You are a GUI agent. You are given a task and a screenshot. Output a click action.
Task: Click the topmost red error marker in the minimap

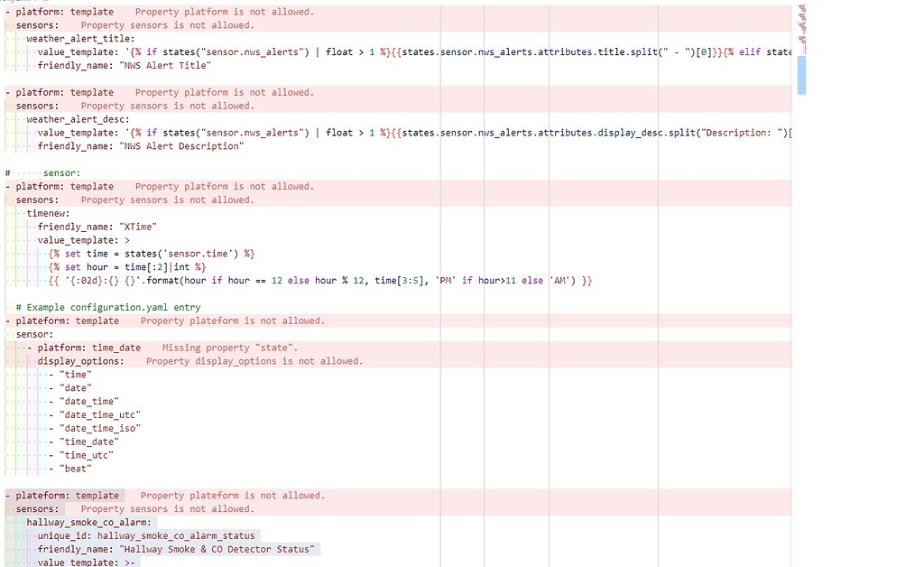(801, 8)
